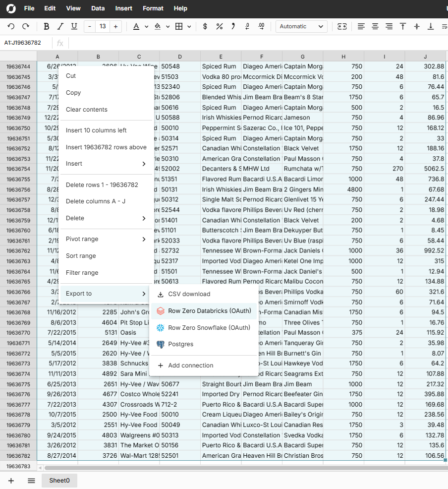Open the Automatic number format dropdown
This screenshot has height=489, width=448.
click(x=301, y=26)
